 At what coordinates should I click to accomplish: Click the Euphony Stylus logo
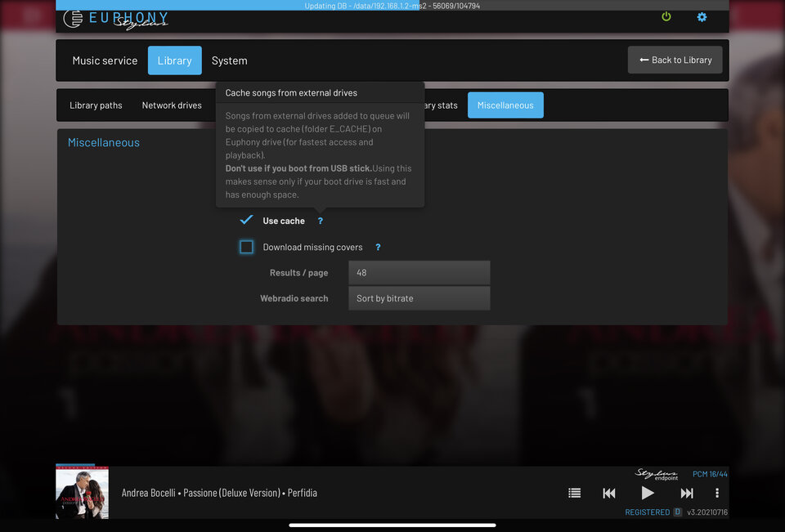click(115, 19)
